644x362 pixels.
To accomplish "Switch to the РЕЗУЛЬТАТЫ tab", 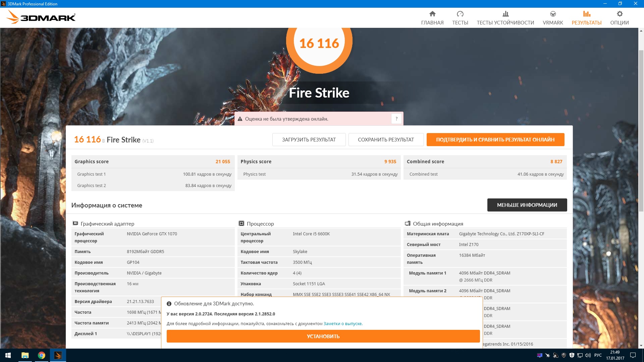I will click(x=586, y=22).
